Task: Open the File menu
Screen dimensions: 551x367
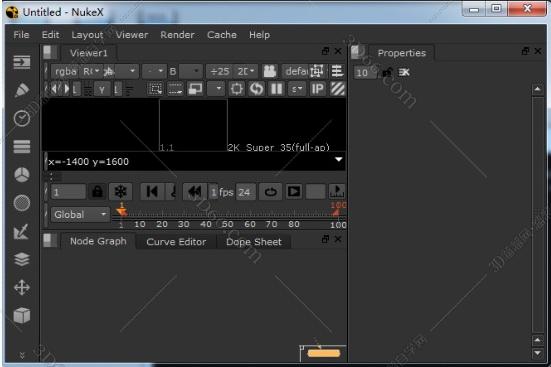Action: coord(21,35)
